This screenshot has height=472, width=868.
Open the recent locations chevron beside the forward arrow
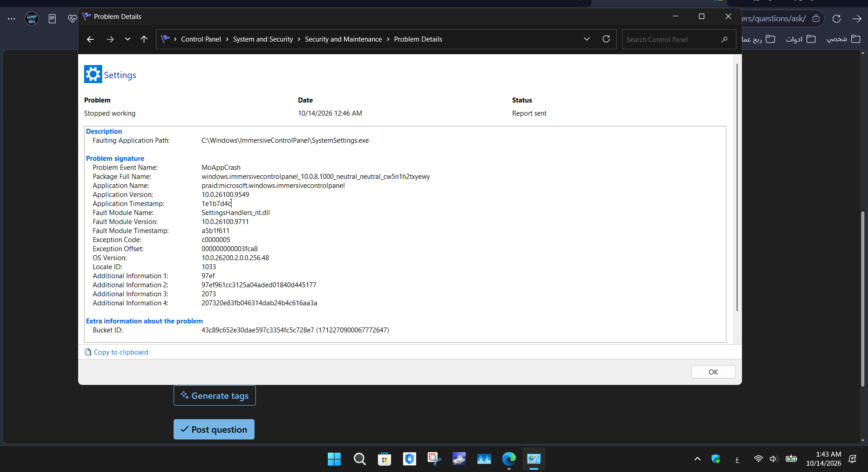point(127,39)
